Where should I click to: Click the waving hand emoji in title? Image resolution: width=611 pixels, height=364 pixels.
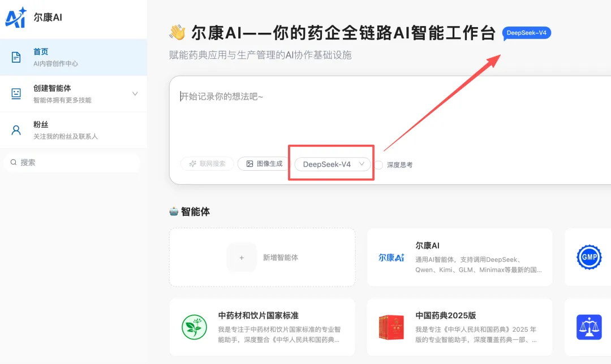[177, 33]
